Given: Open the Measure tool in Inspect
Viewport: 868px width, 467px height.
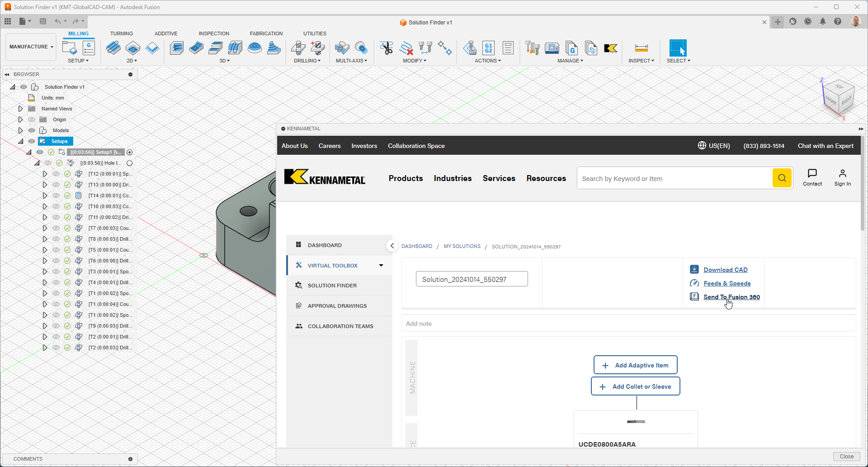Looking at the screenshot, I should pyautogui.click(x=641, y=48).
